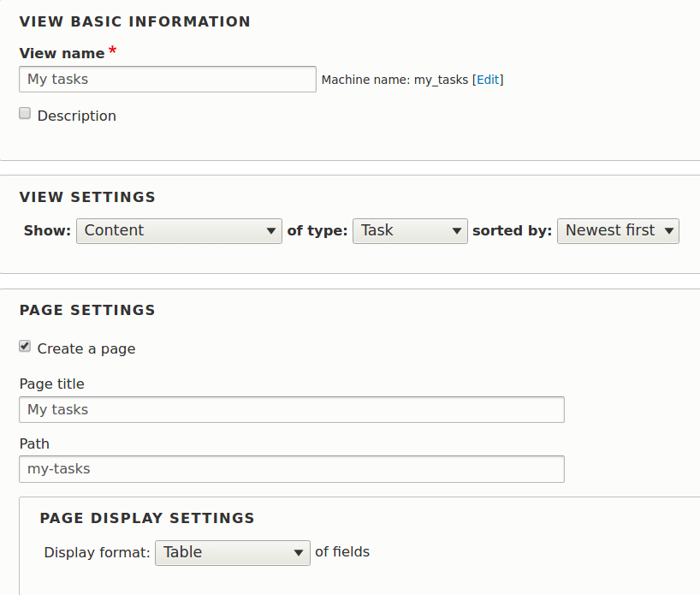Open the 'sorted by' Newest first dropdown
The height and width of the screenshot is (595, 700).
click(618, 231)
